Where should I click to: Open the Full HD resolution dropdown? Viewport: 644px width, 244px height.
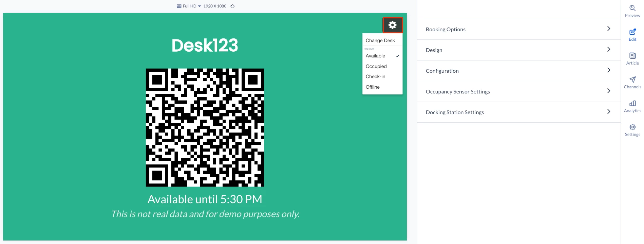click(192, 6)
